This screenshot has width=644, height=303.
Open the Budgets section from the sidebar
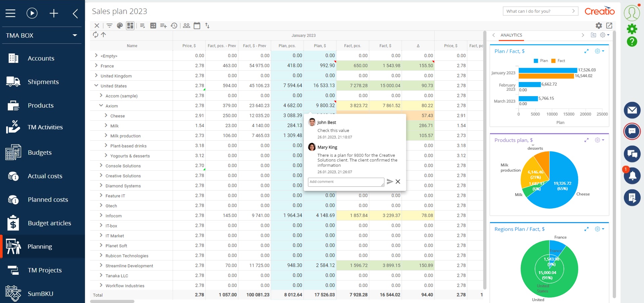[x=39, y=152]
